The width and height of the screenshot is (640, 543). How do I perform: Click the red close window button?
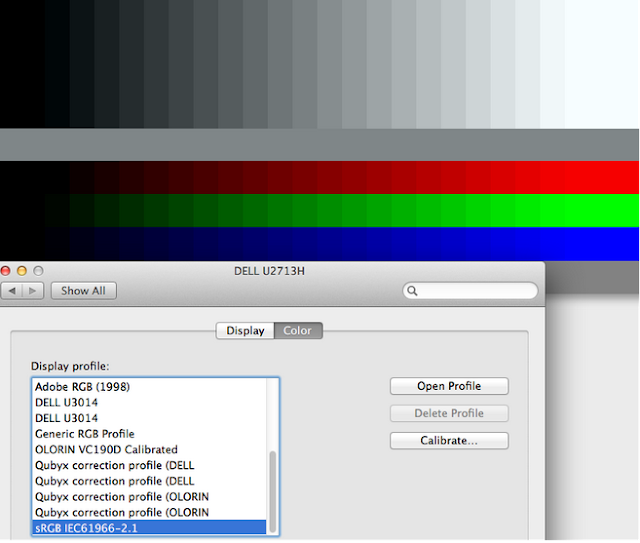pyautogui.click(x=6, y=271)
